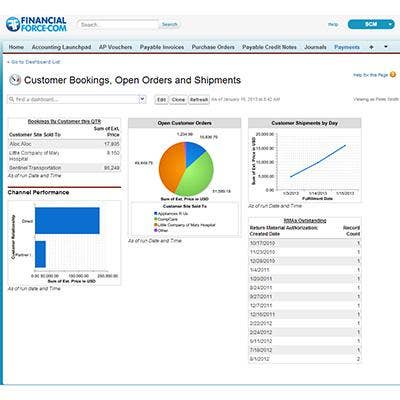The width and height of the screenshot is (400, 400).
Task: Click the orange pie chart slice
Action: tap(172, 167)
